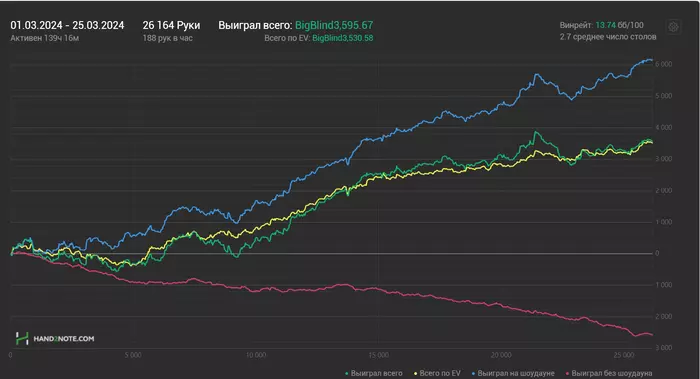Image resolution: width=700 pixels, height=379 pixels.
Task: Click the EV total value BigBlind3,530.58
Action: [342, 38]
